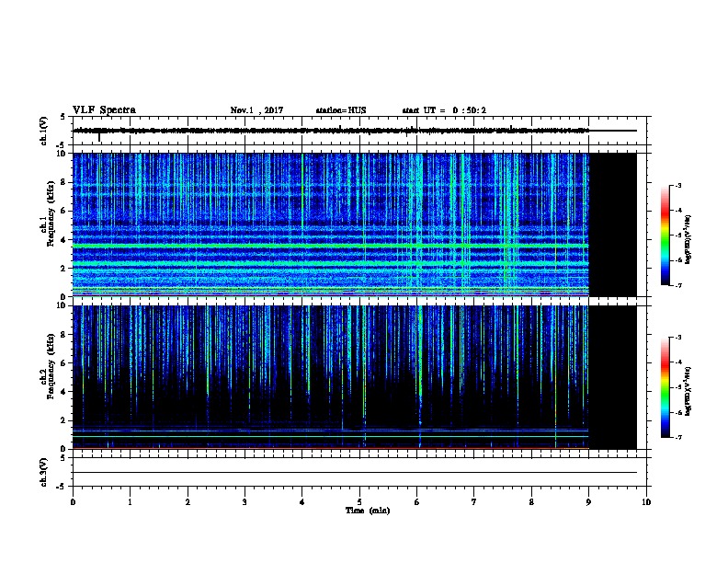
Task: Click the black no-data block in ch.1 spectrogram
Action: pyautogui.click(x=613, y=224)
